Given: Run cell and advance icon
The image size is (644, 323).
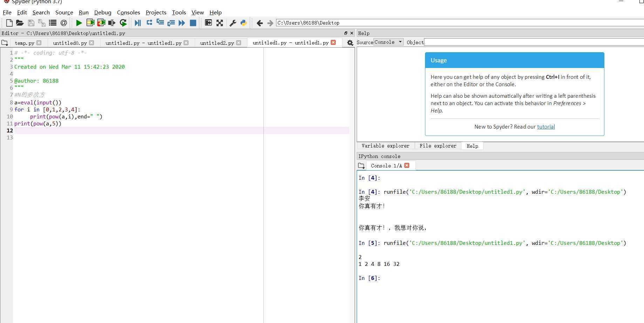Looking at the screenshot, I should pyautogui.click(x=101, y=23).
